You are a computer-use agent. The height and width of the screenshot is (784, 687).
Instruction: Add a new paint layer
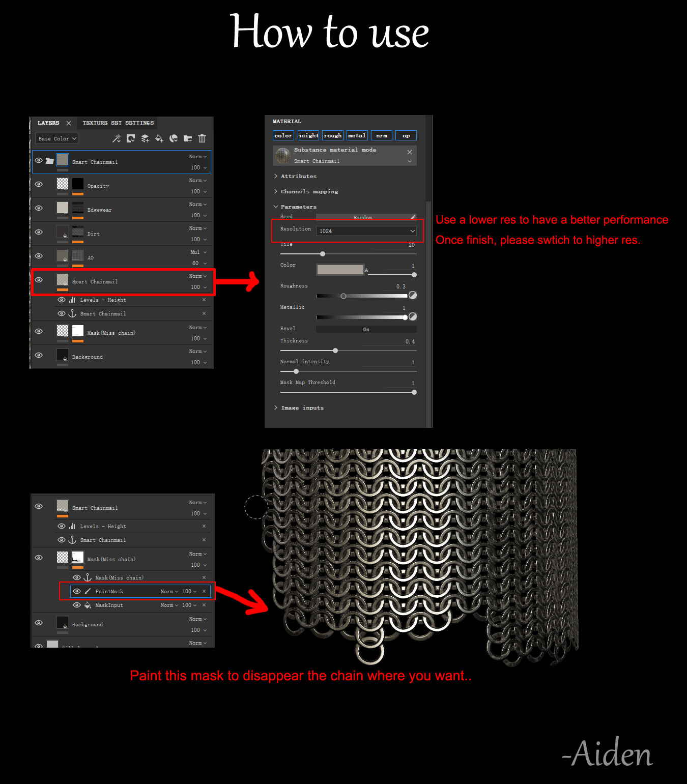145,138
